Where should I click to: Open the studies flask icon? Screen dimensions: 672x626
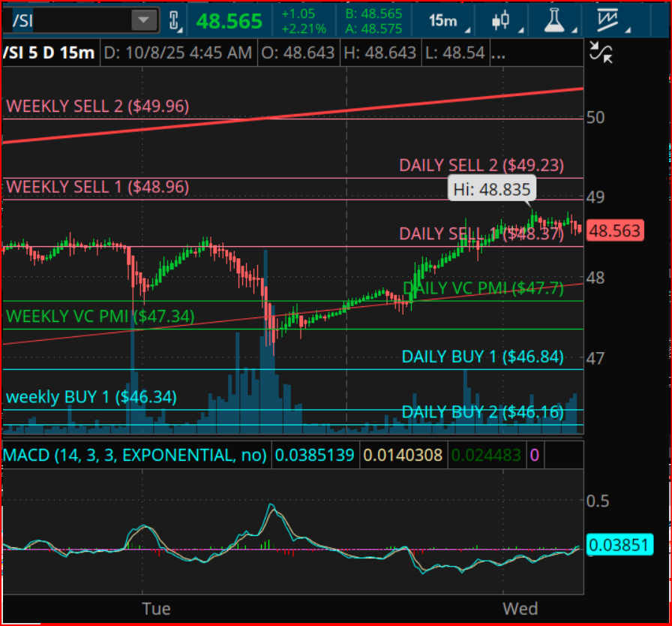click(555, 20)
